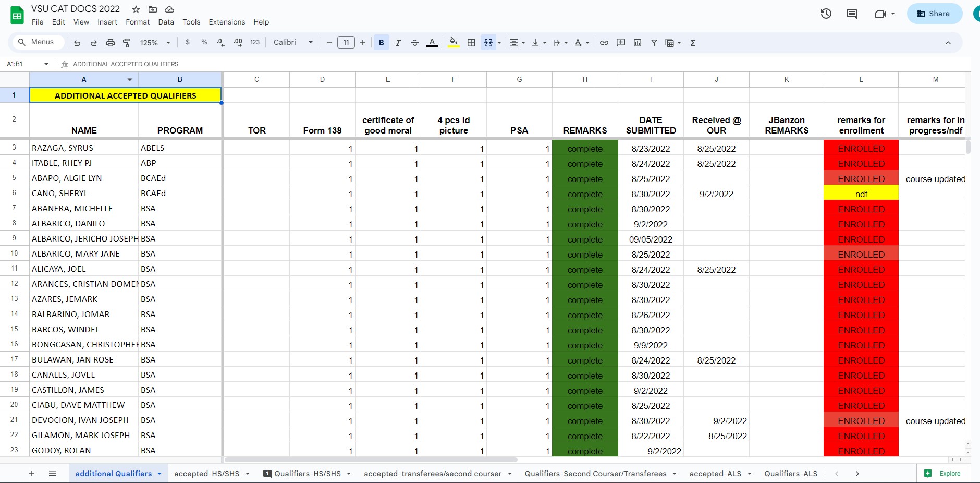Screen dimensions: 980x483
Task: Toggle Italic formatting
Action: click(x=398, y=43)
